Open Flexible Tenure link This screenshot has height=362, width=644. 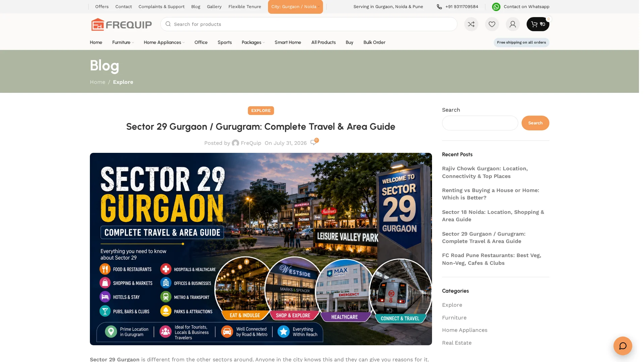click(x=245, y=7)
